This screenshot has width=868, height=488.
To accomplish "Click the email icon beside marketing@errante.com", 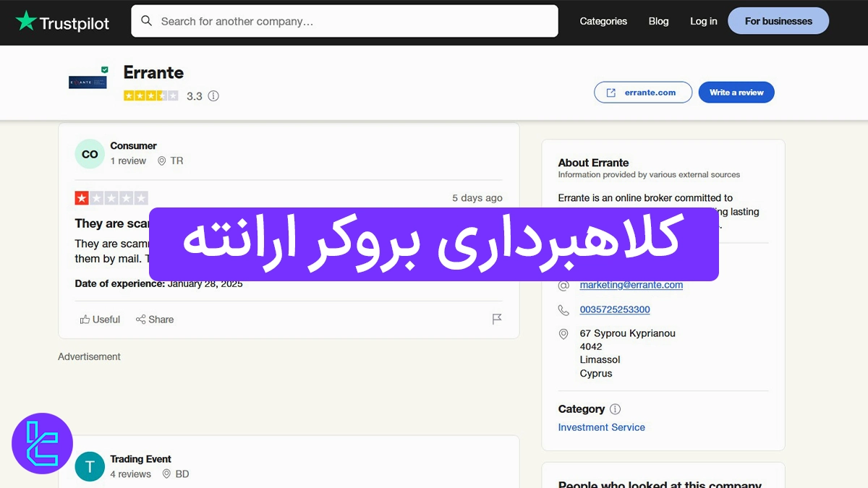I will point(563,285).
